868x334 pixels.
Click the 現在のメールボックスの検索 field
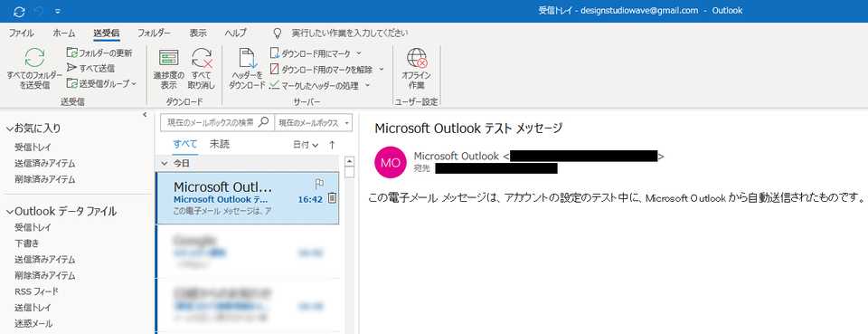pyautogui.click(x=211, y=122)
